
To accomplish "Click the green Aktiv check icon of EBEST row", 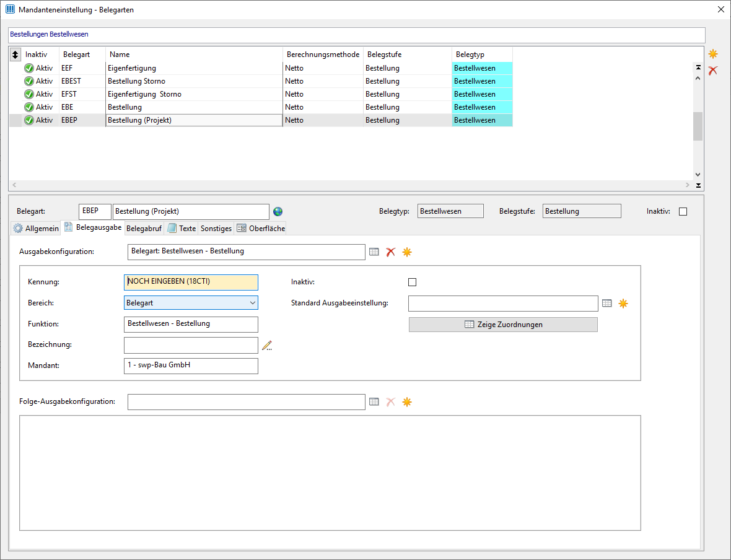I will [29, 81].
